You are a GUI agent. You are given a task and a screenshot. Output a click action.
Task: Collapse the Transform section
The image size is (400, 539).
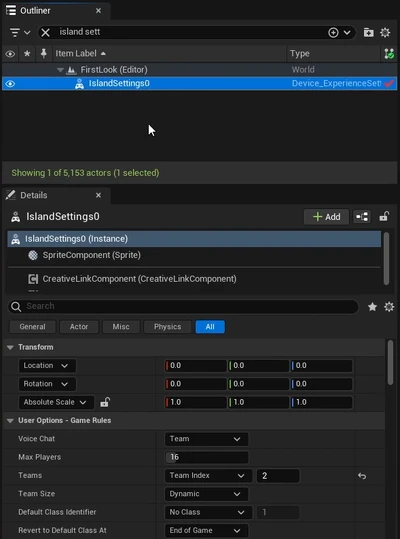[10, 347]
